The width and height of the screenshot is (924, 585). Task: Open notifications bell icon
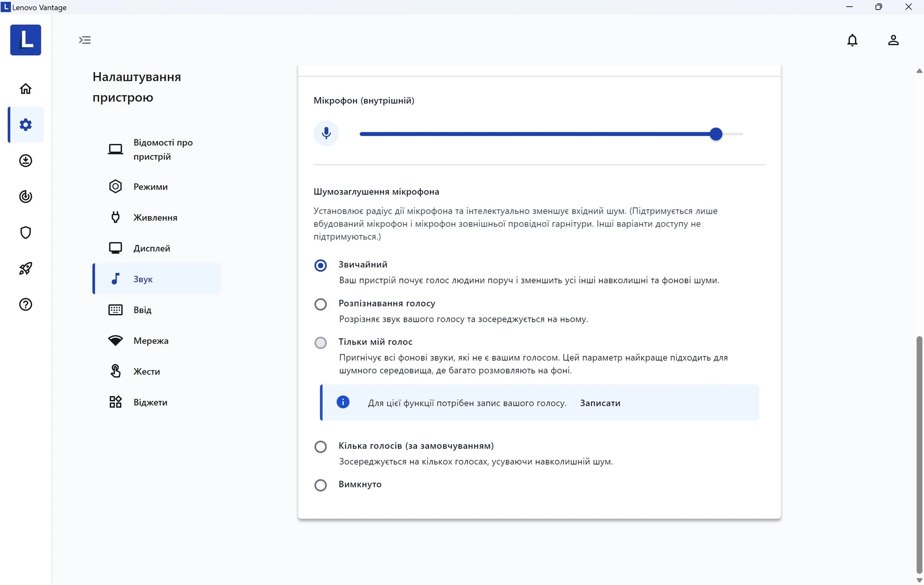click(x=852, y=40)
